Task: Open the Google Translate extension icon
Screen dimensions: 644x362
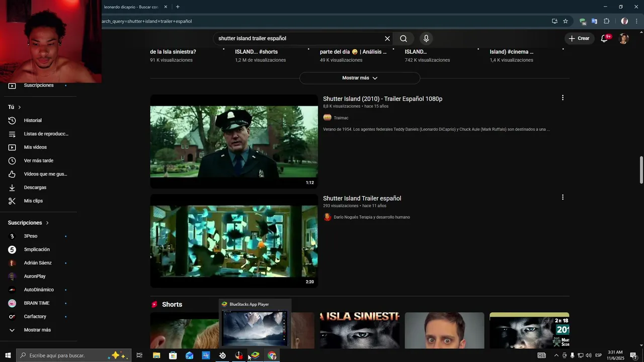Action: [x=594, y=21]
